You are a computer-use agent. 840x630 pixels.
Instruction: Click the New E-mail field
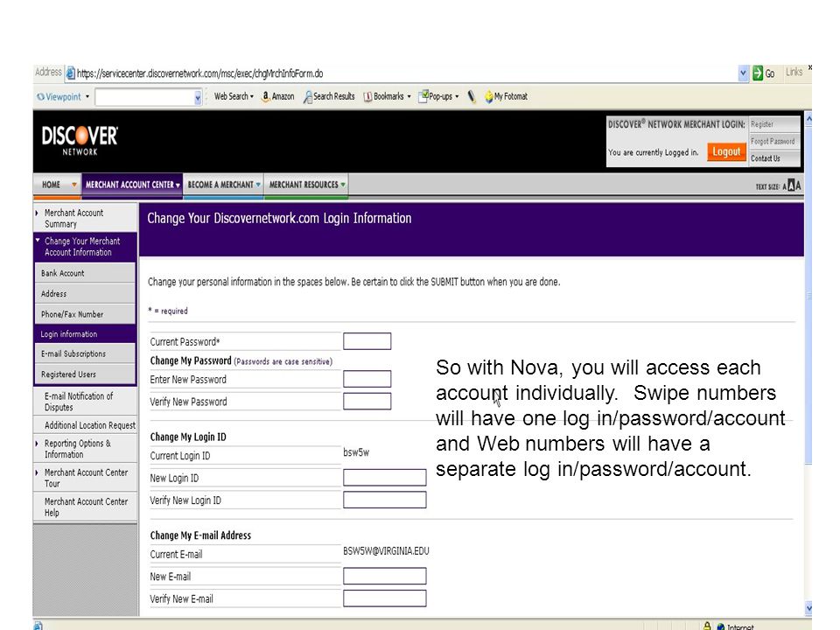tap(385, 576)
